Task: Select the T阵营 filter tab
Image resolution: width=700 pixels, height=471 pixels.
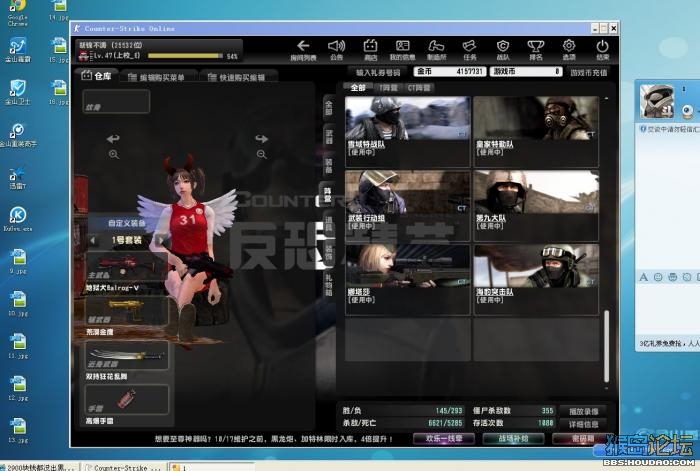Action: [388, 88]
